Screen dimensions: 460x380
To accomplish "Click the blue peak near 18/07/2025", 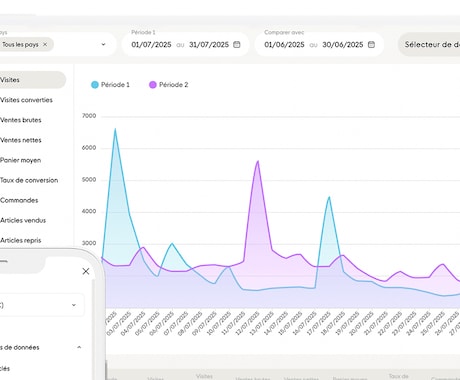I will [329, 197].
